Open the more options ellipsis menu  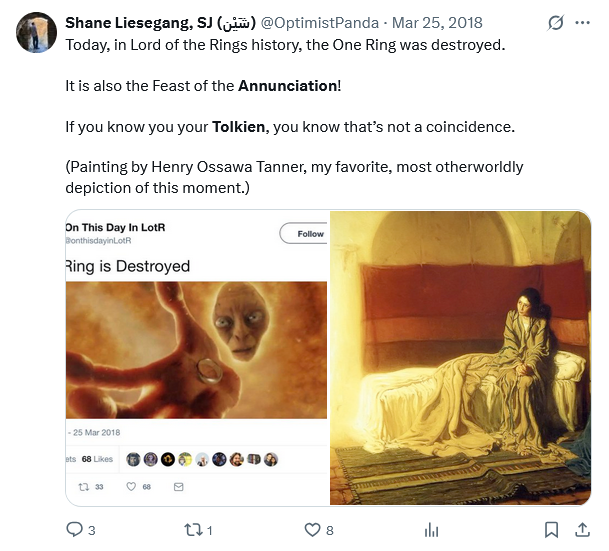[x=581, y=23]
